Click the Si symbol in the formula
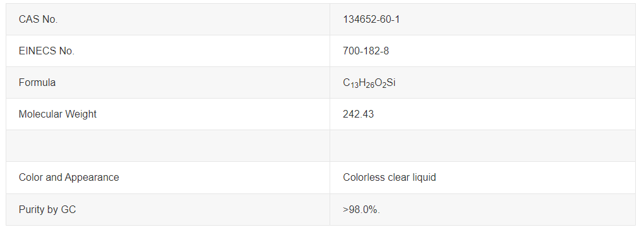The height and width of the screenshot is (232, 644). [391, 83]
